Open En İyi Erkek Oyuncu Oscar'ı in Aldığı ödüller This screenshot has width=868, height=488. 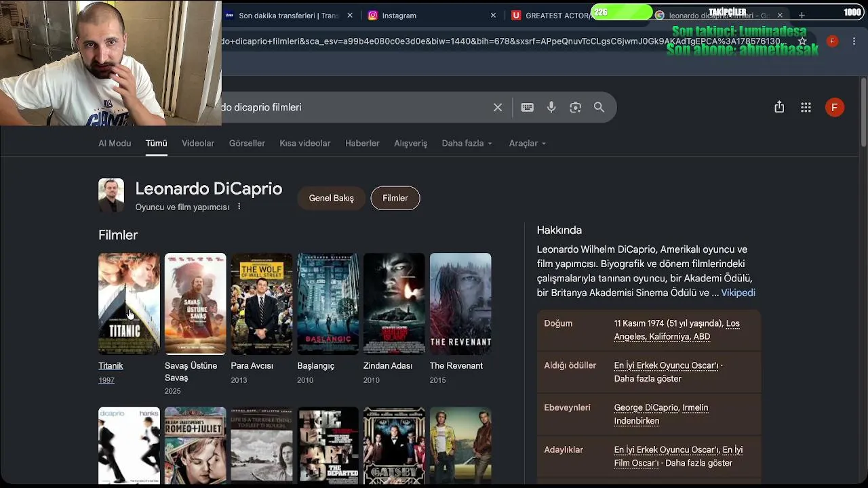[666, 365]
